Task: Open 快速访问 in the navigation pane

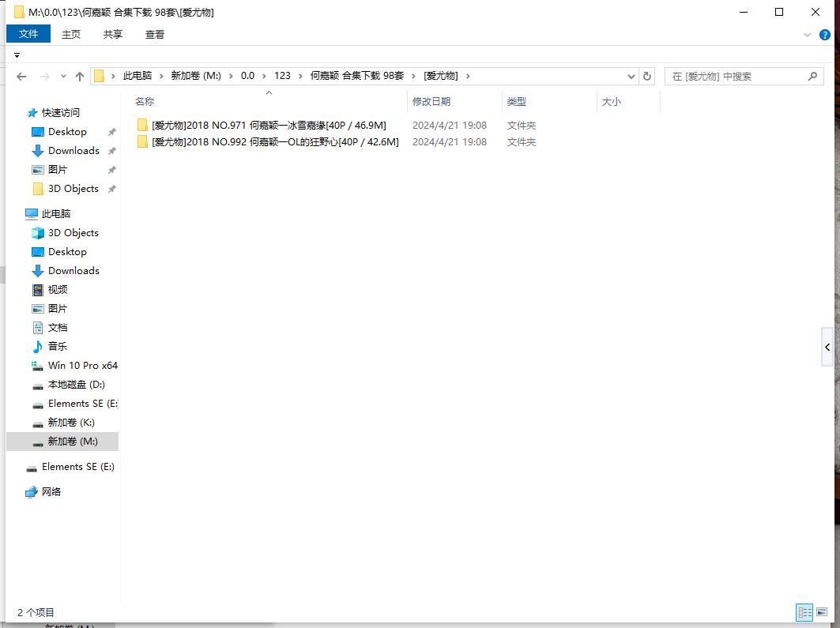Action: [61, 112]
